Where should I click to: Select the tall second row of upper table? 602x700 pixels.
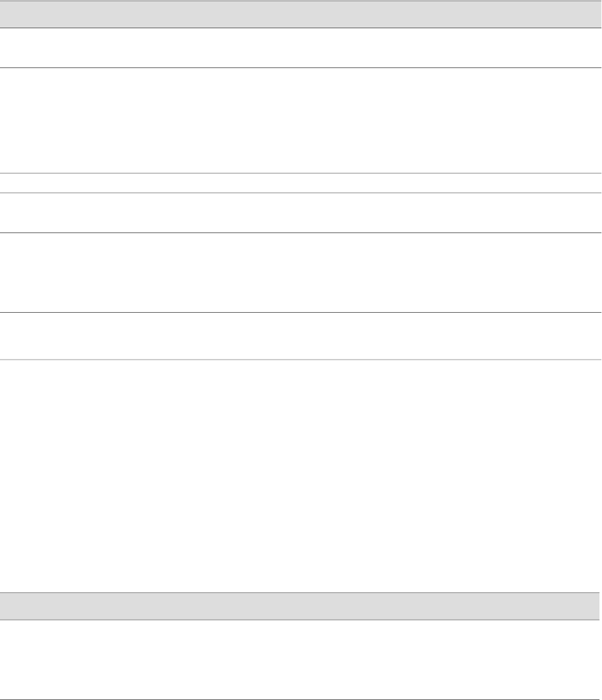coord(301,120)
